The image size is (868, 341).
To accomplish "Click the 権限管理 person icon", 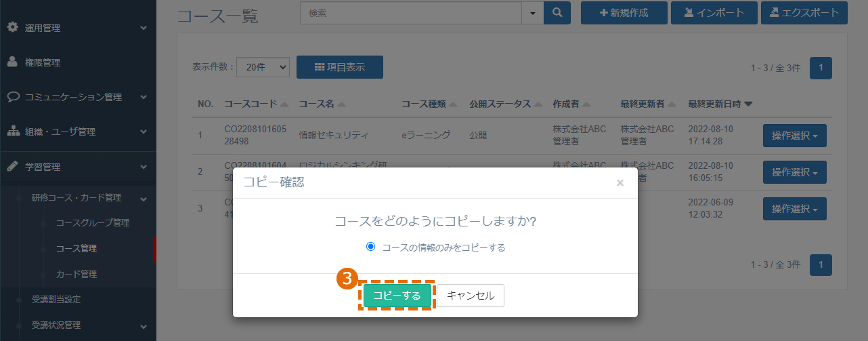I will (x=12, y=62).
